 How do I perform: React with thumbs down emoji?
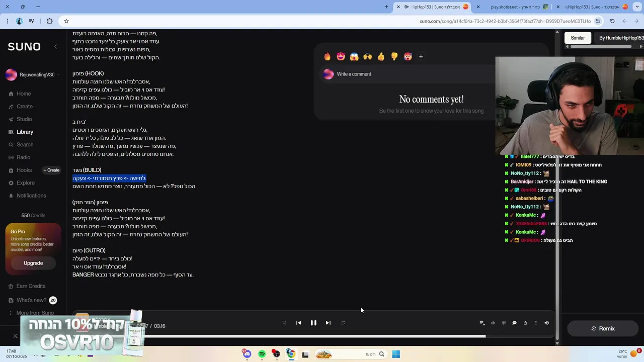394,56
